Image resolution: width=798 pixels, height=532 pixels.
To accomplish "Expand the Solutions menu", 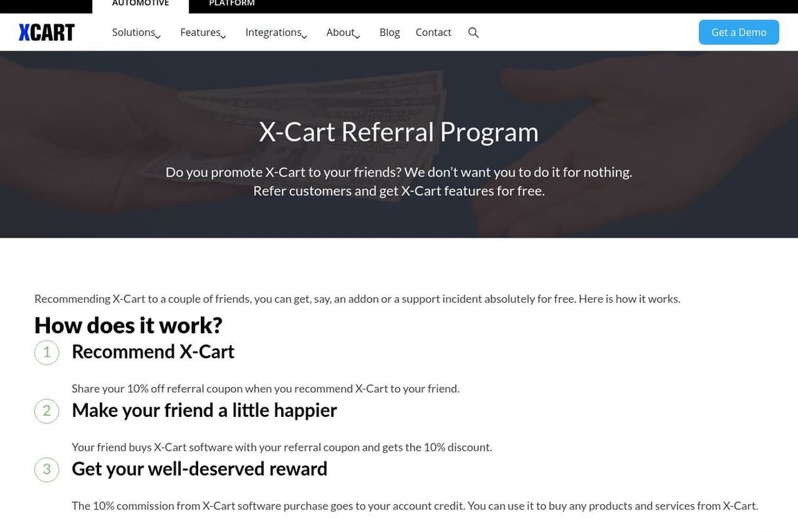I will tap(136, 33).
